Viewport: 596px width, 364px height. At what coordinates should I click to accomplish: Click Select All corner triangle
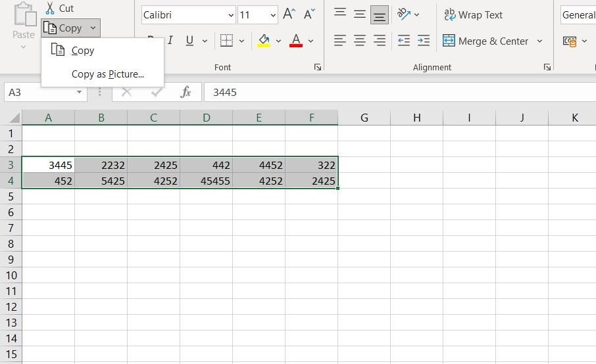[14, 118]
